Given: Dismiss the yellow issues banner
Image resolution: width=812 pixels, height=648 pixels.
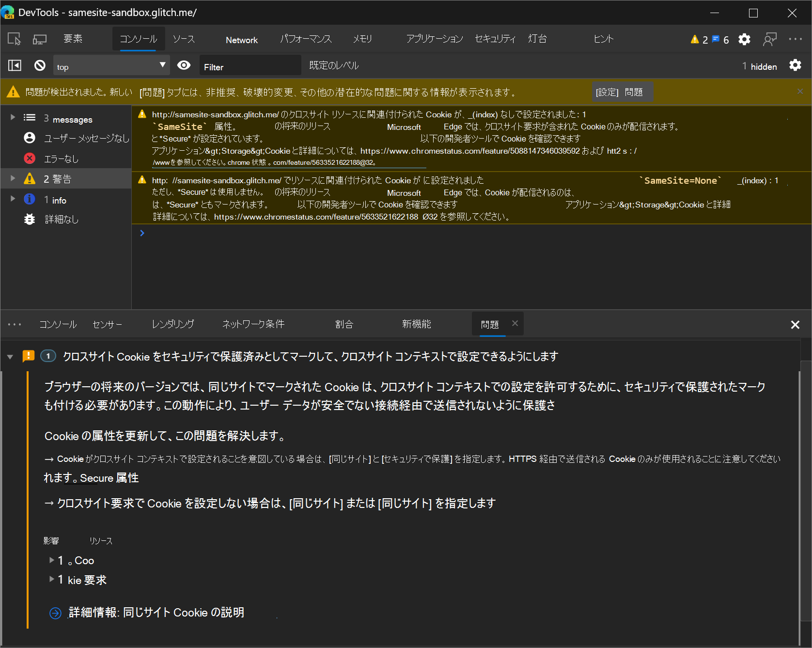Looking at the screenshot, I should pos(800,92).
